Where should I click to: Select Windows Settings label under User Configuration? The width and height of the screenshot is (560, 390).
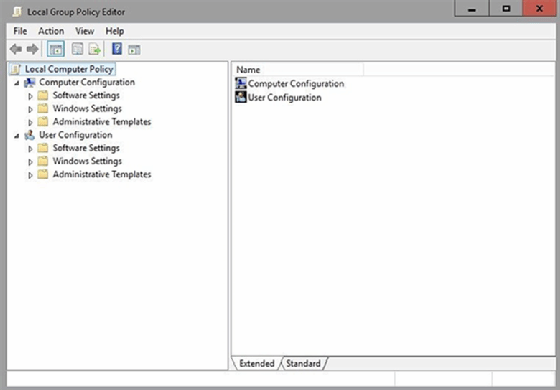(87, 161)
